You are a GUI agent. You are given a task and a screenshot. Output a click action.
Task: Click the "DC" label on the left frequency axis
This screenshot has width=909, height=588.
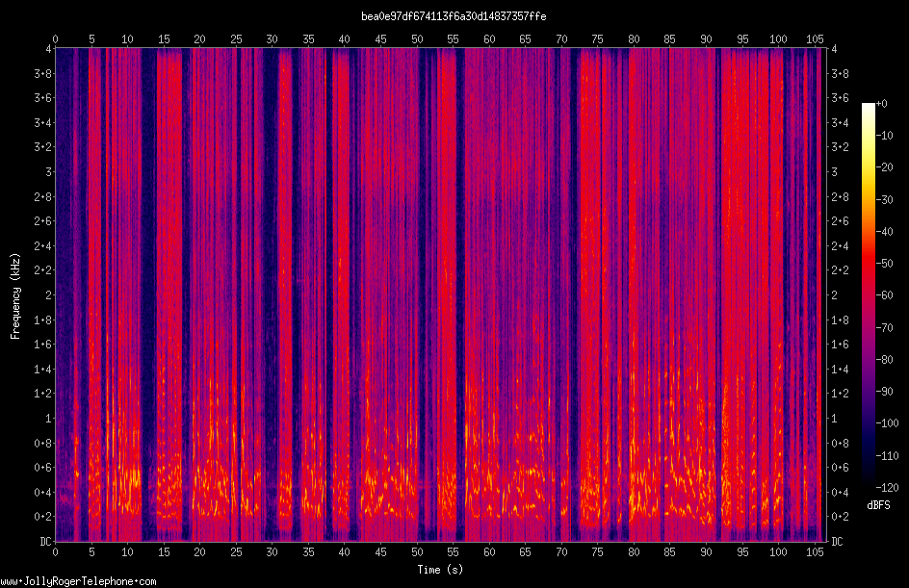[x=45, y=542]
